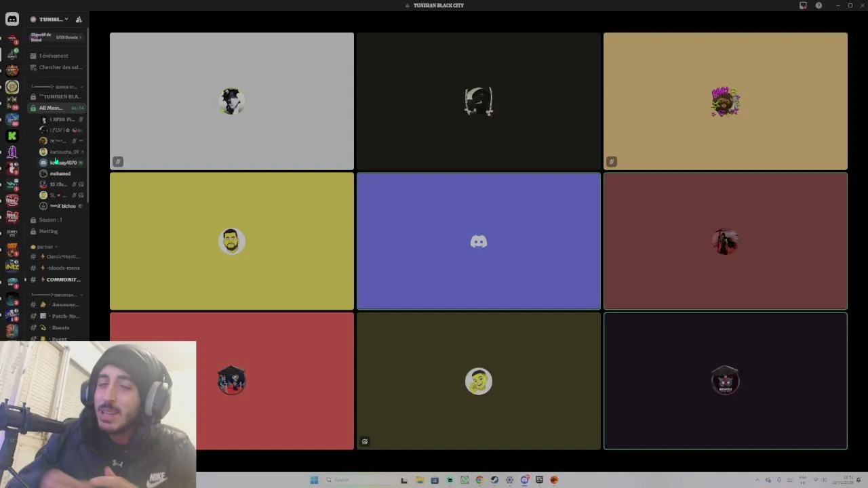Open Google Chrome from taskbar
This screenshot has width=868, height=488.
coord(479,480)
